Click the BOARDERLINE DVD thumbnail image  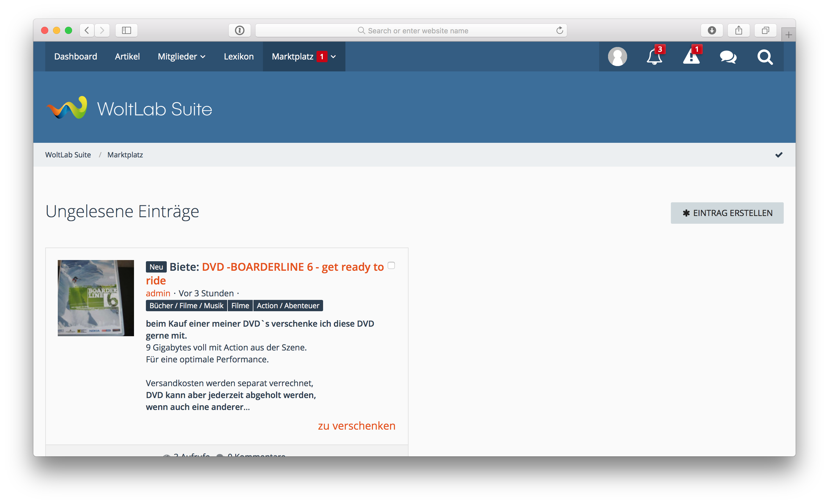[x=96, y=298]
